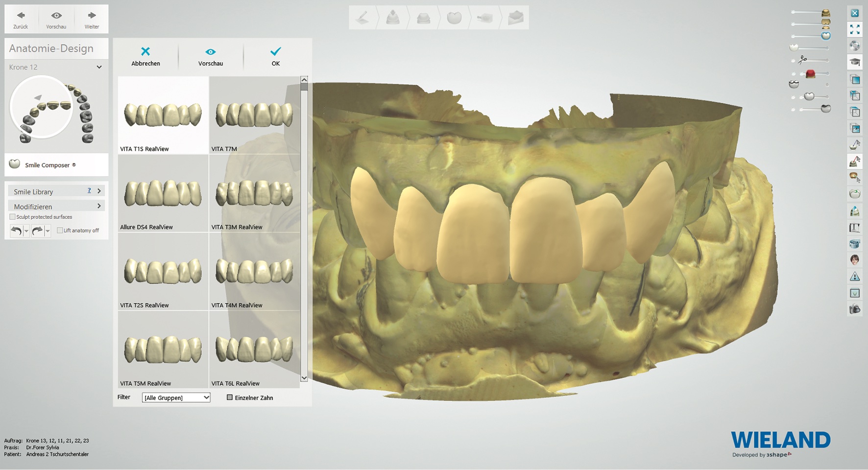Select the Smile Composer tool
Image resolution: width=868 pixels, height=470 pixels.
[56, 165]
